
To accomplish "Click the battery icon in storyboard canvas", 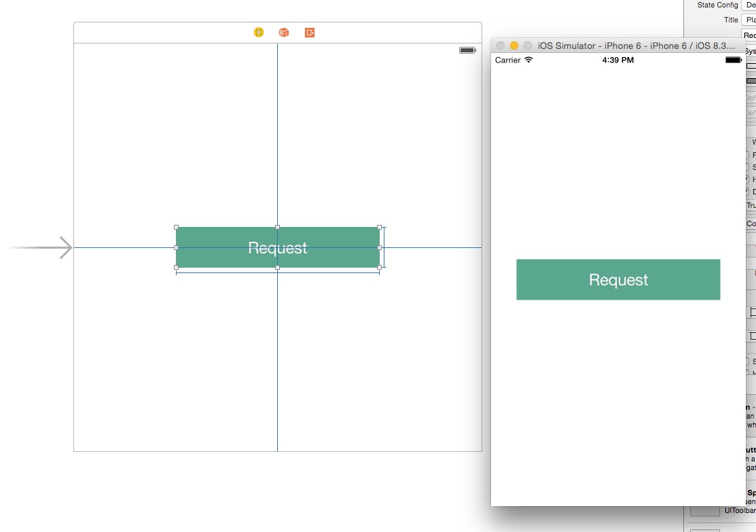I will click(x=467, y=50).
